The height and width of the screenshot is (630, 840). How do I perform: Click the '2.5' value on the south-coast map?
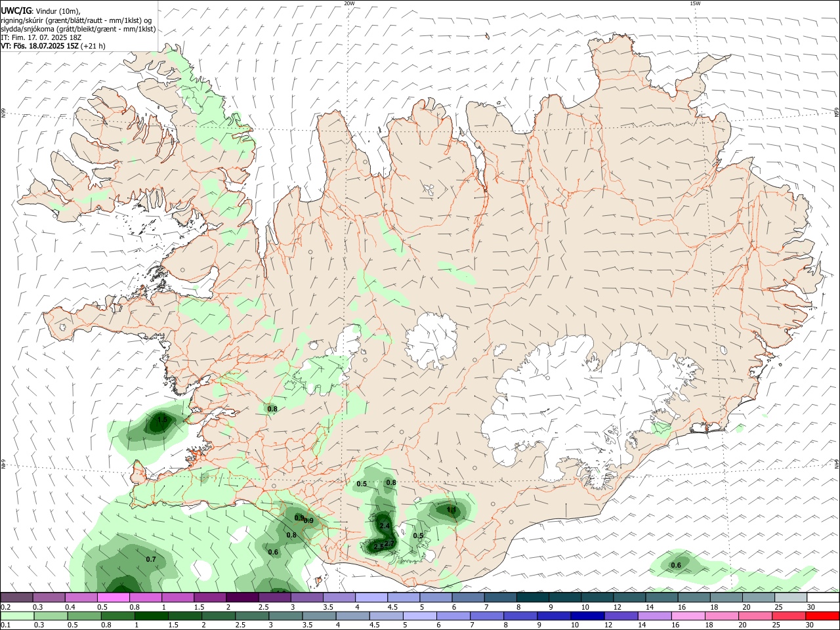379,547
